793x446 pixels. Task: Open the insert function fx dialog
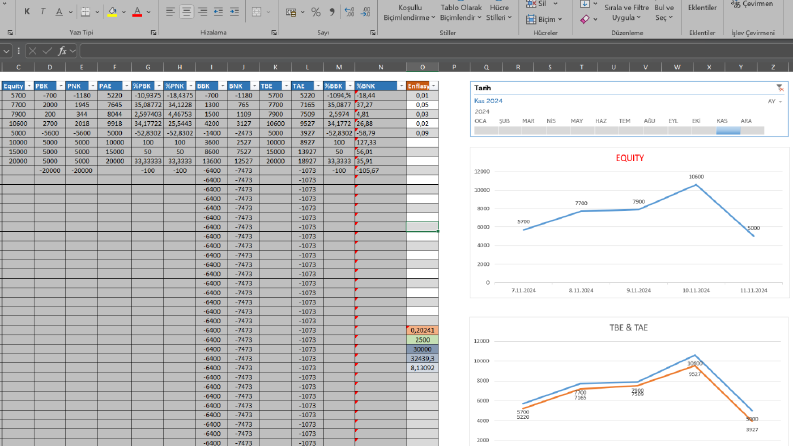click(x=62, y=51)
